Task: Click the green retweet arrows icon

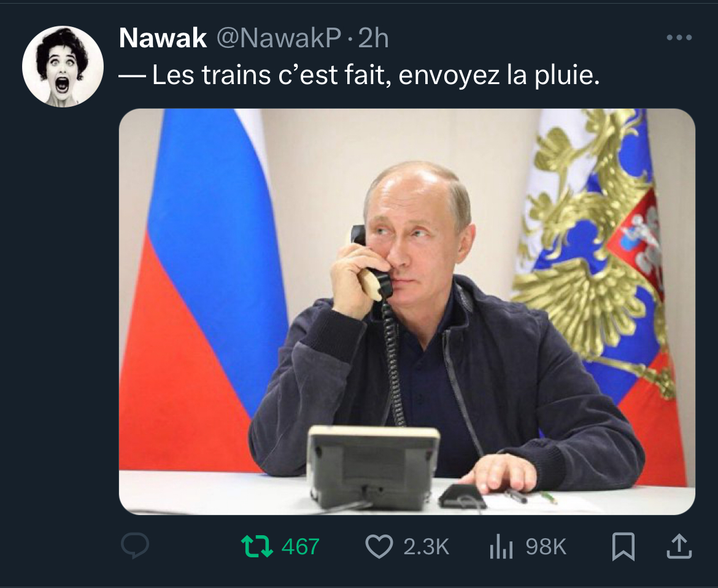Action: 257,546
